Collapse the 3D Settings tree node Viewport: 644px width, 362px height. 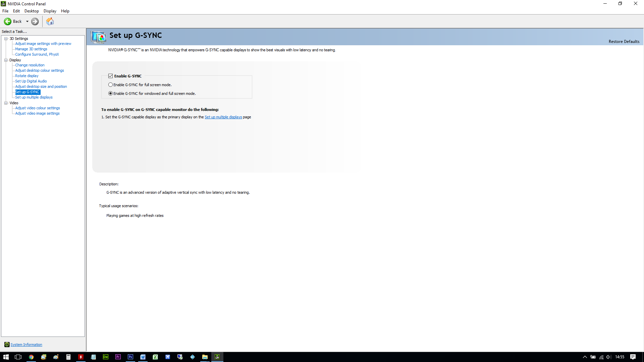tap(6, 39)
